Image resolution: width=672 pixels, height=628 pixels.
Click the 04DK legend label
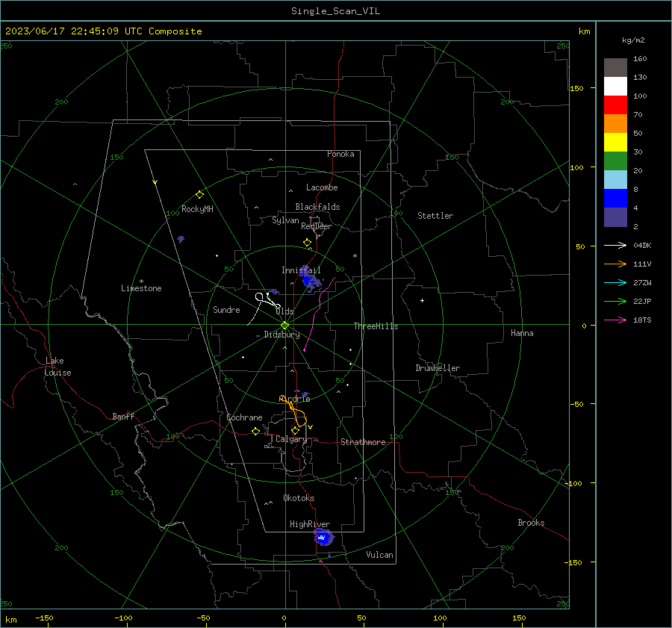click(642, 245)
